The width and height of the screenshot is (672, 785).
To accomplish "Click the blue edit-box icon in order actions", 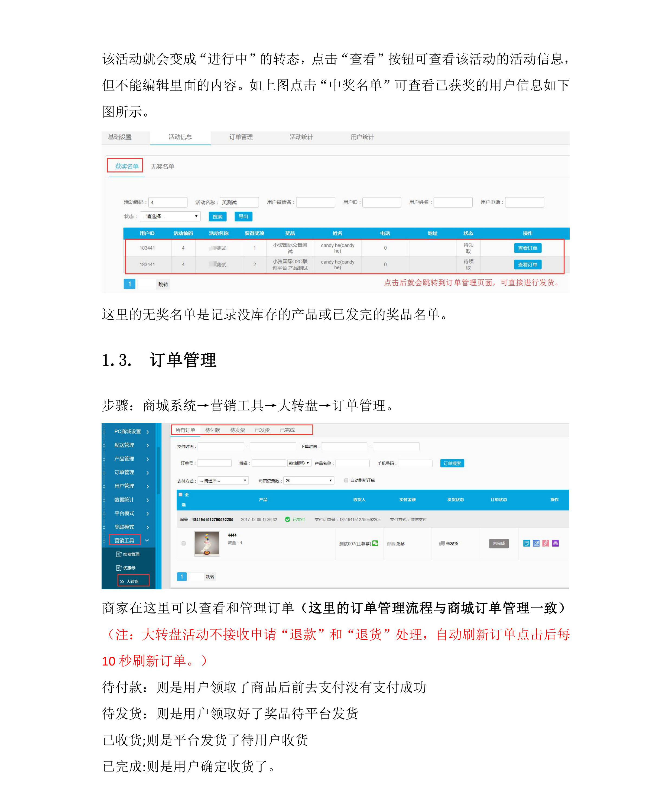I will tap(536, 543).
